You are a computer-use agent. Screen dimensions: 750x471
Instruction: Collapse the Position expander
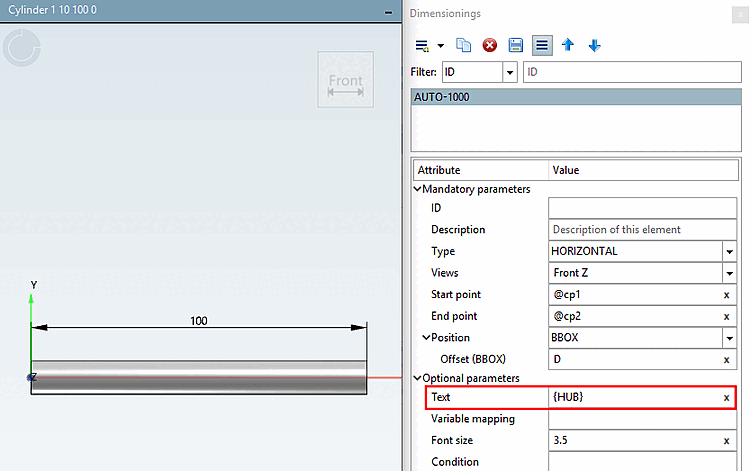click(x=426, y=338)
